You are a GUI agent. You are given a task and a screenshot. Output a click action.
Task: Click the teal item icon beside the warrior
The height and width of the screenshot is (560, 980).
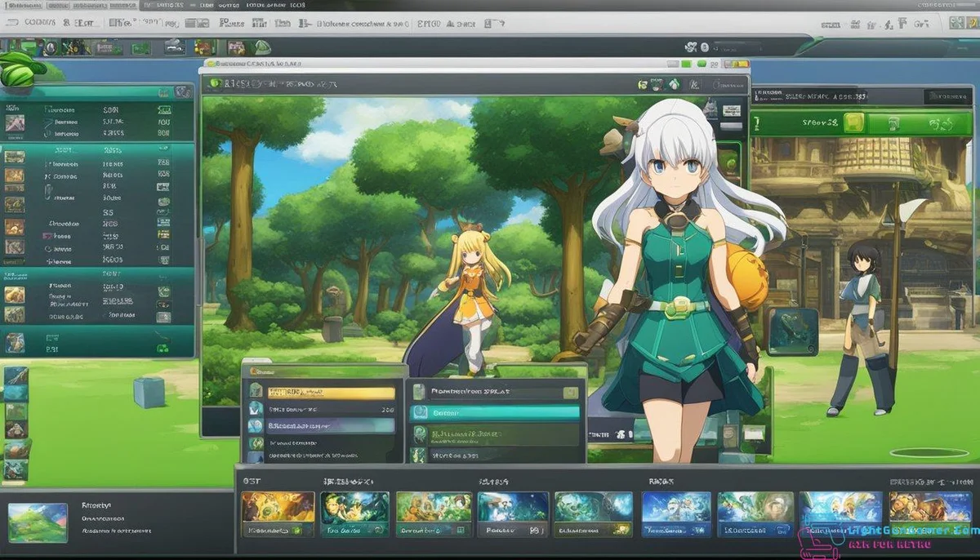coord(792,331)
